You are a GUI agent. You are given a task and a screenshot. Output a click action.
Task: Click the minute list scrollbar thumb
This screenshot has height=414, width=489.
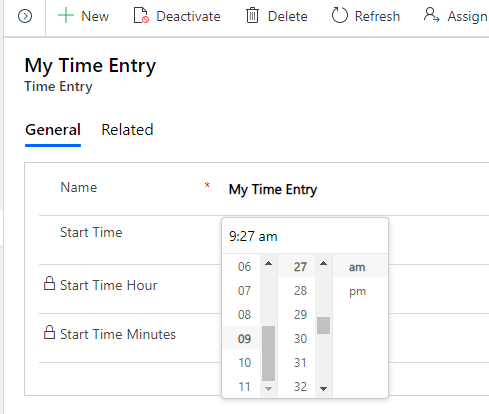point(323,325)
